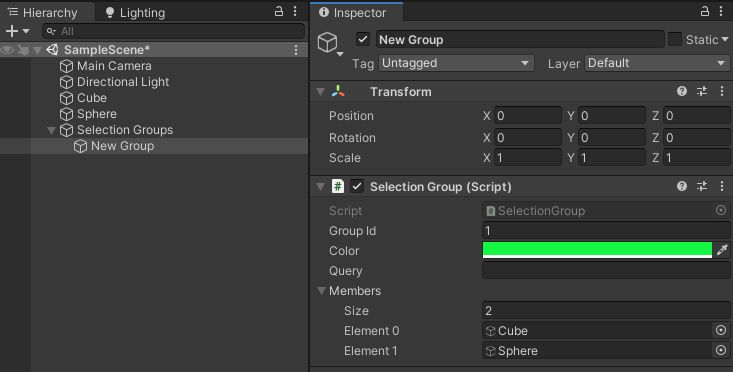The image size is (733, 372).
Task: Click the lock icon in Inspector panel
Action: click(x=705, y=12)
